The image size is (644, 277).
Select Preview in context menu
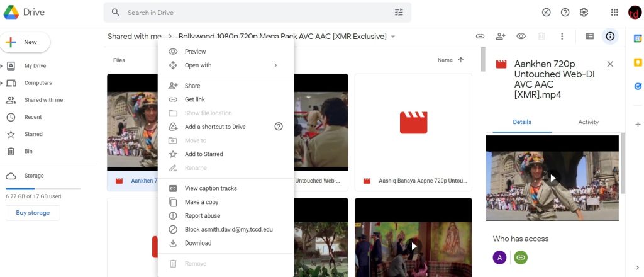(x=226, y=52)
